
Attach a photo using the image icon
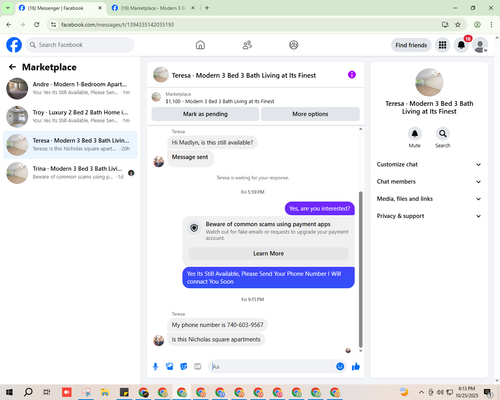tap(170, 367)
